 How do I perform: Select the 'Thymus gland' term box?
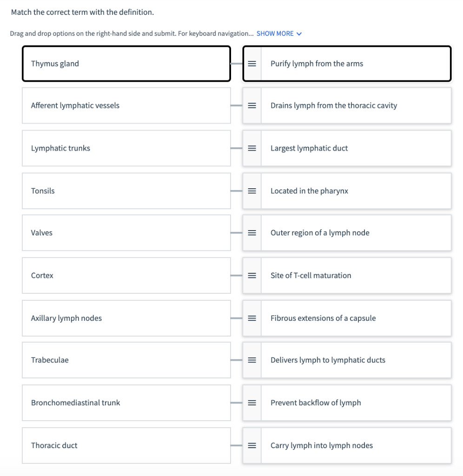126,63
